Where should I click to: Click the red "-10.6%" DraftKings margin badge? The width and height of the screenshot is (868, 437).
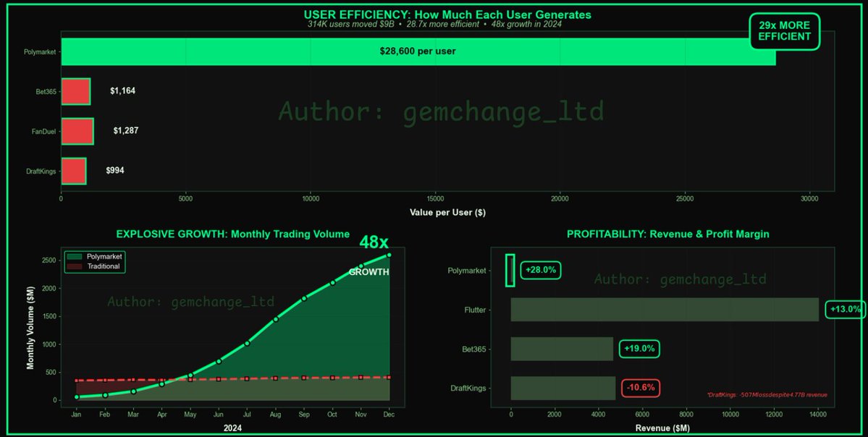coord(641,388)
